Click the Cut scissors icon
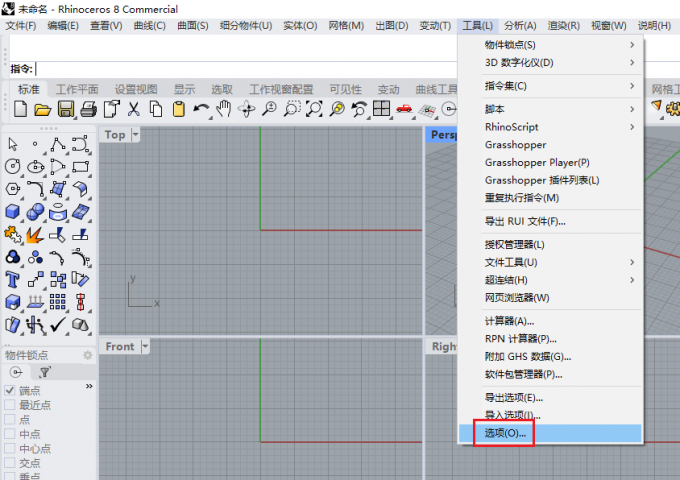This screenshot has width=680, height=480. coord(134,109)
